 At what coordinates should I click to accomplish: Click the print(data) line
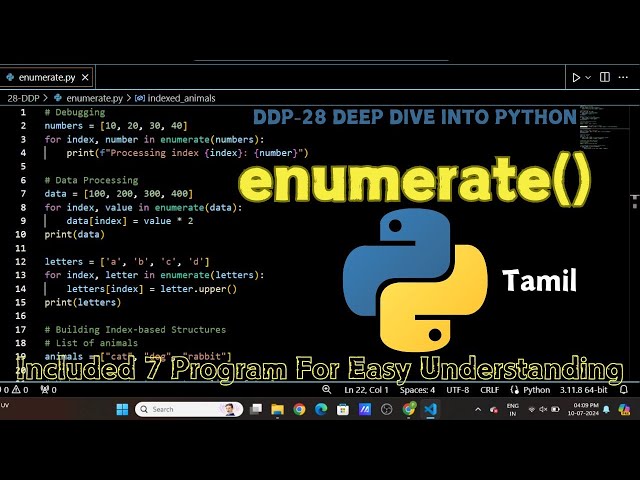click(75, 234)
